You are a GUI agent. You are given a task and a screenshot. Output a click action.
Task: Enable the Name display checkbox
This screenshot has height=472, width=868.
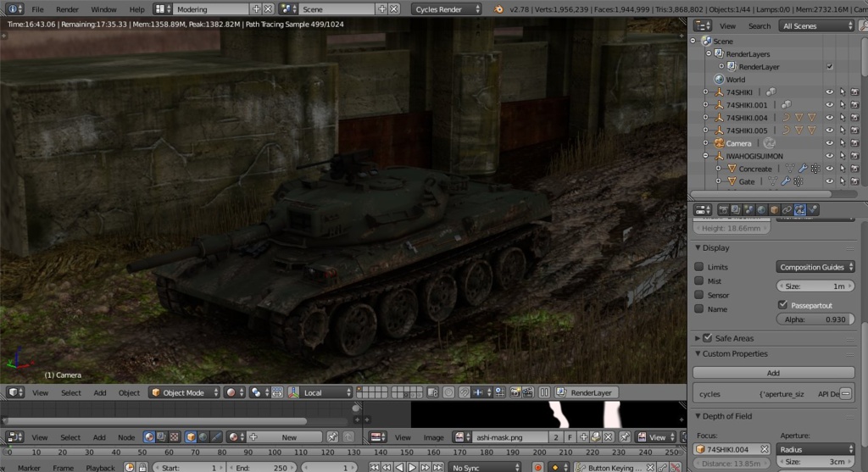[x=699, y=308]
